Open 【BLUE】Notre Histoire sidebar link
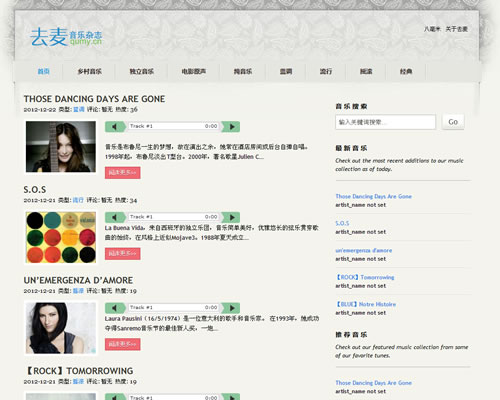500x400 pixels. pos(366,304)
